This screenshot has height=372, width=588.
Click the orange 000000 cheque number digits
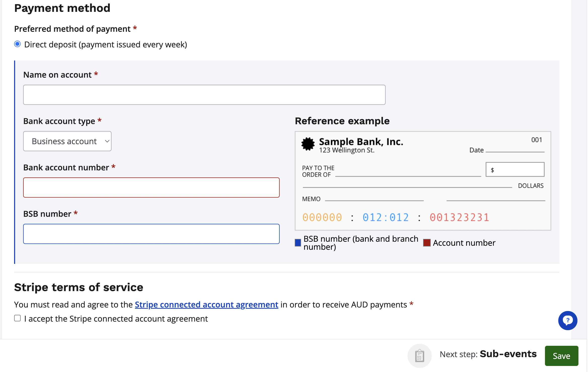322,217
